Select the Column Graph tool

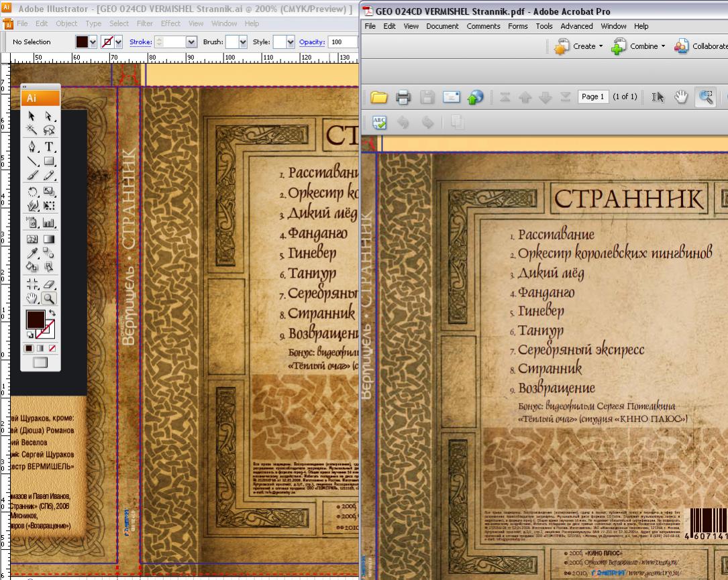click(48, 222)
